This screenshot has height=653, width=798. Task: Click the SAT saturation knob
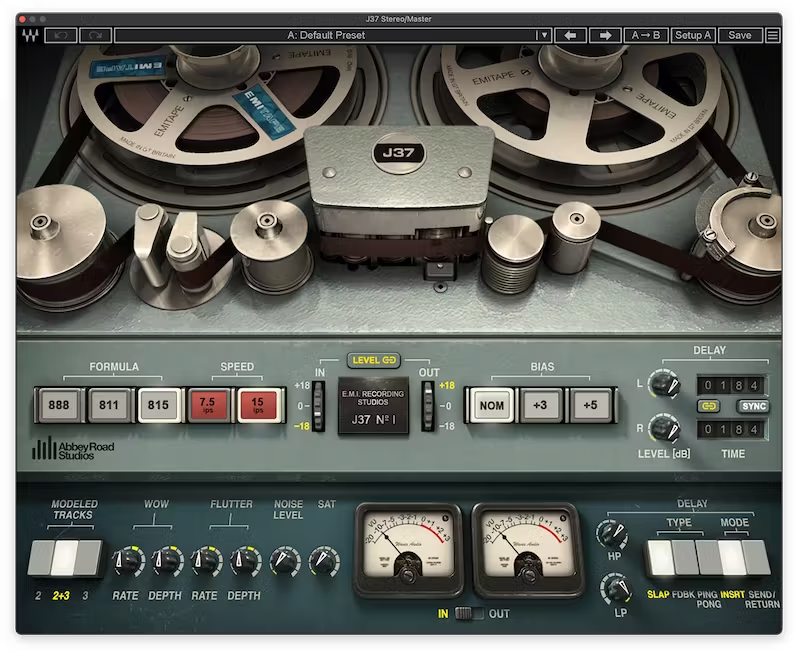(x=324, y=561)
